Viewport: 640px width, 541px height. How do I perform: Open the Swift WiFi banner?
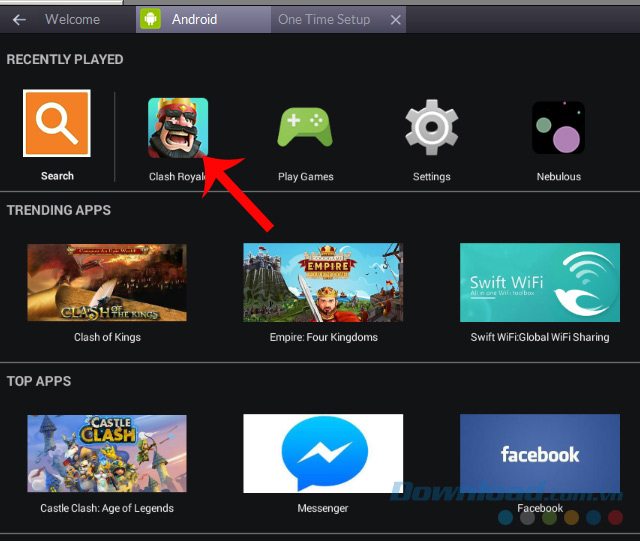(540, 283)
